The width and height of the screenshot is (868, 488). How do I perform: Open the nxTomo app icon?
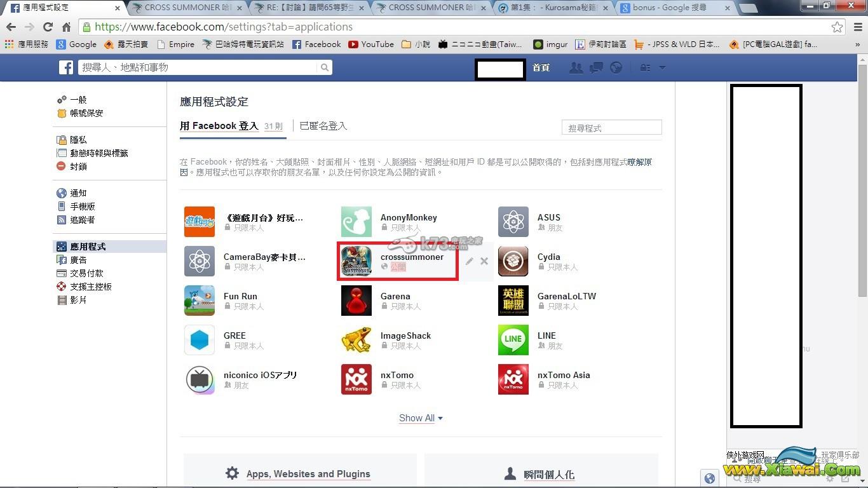pos(356,379)
